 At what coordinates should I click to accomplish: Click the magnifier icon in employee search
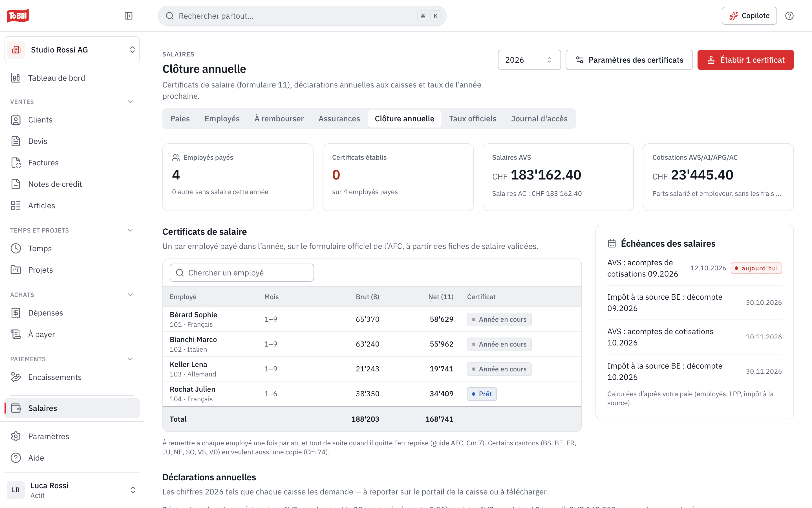(180, 272)
